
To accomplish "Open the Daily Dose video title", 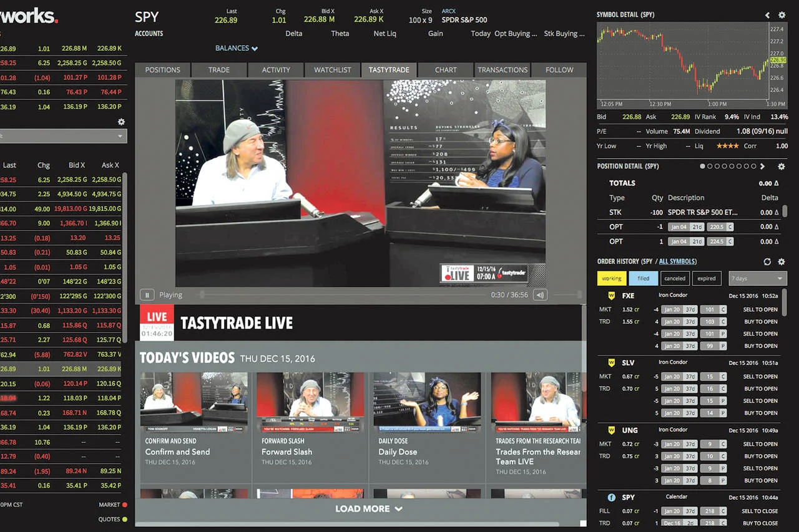I will (x=397, y=452).
